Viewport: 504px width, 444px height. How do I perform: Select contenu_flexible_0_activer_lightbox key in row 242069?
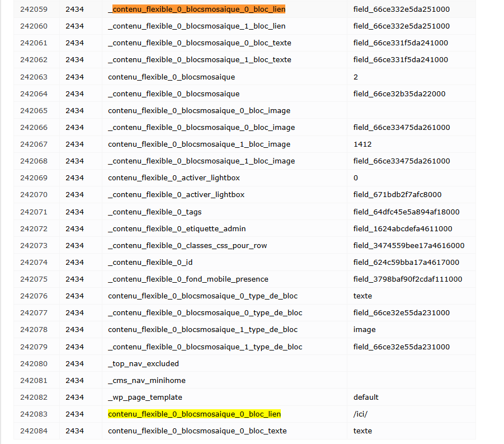(x=174, y=177)
